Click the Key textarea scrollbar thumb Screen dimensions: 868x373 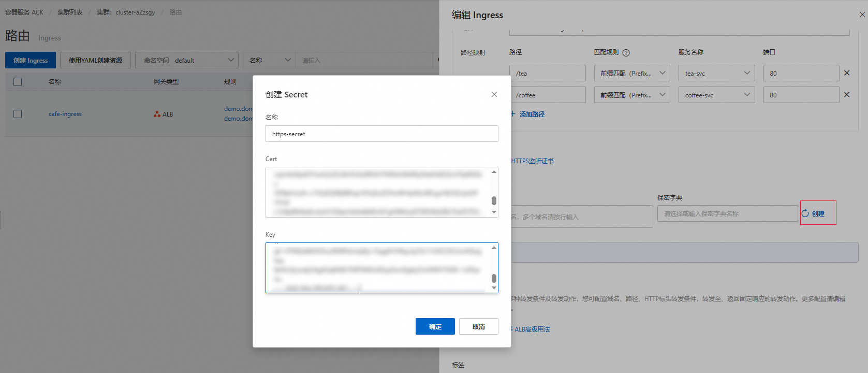coord(494,278)
